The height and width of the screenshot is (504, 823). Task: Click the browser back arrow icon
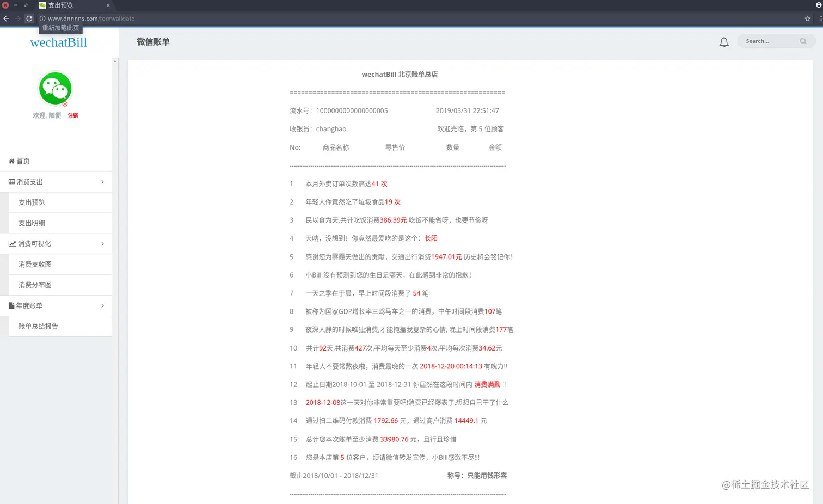(6, 18)
